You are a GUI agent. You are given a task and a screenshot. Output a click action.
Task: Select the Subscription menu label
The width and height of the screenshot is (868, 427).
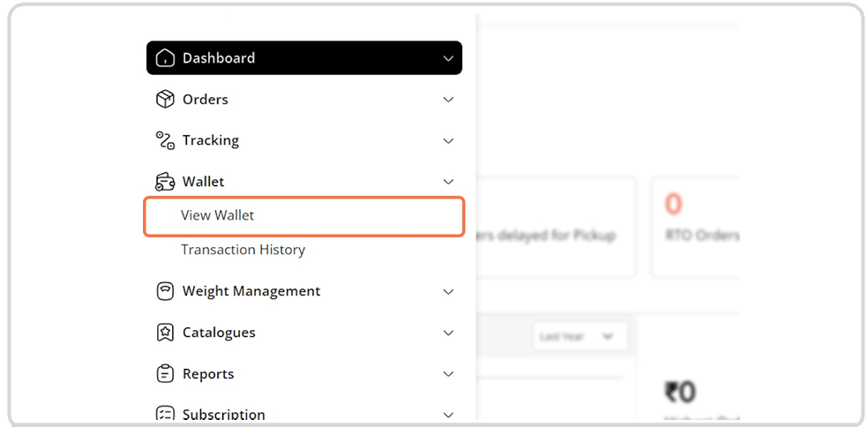223,415
